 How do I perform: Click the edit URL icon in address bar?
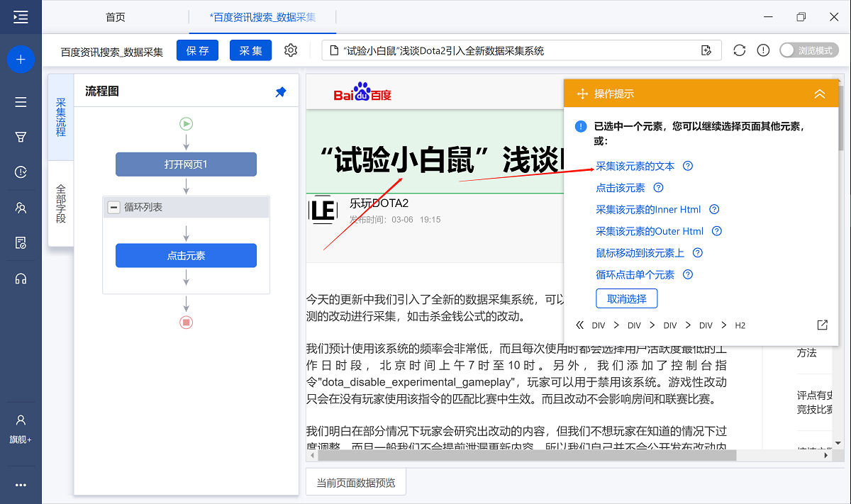click(x=706, y=50)
